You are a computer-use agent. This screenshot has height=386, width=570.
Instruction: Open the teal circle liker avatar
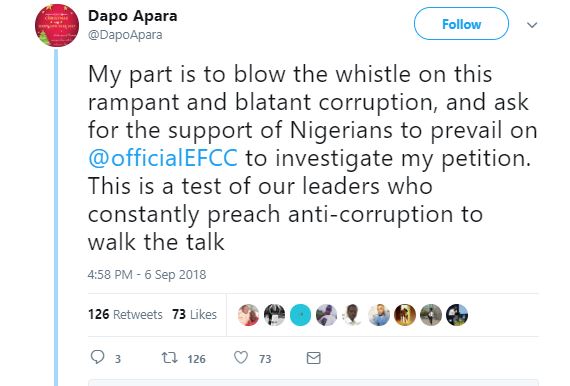(300, 315)
